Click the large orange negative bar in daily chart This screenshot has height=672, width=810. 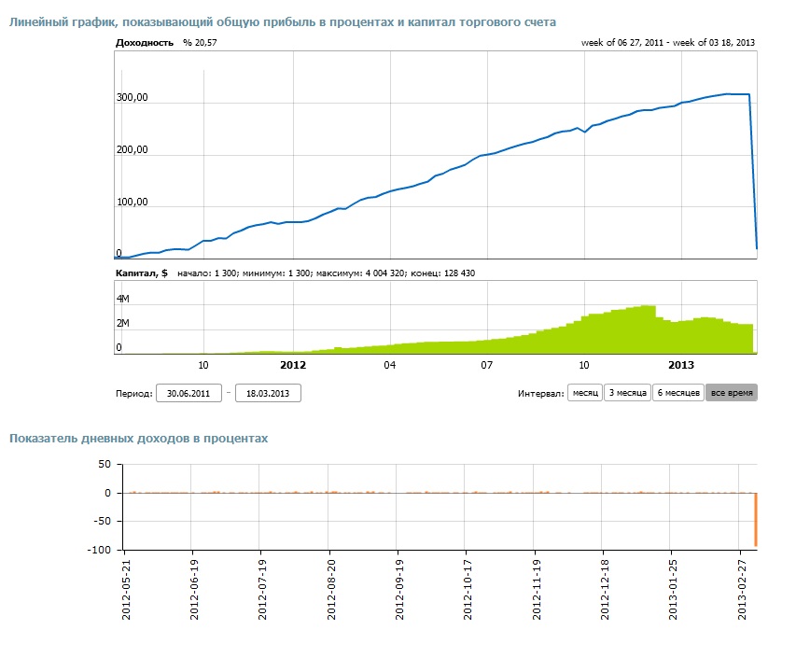[756, 520]
